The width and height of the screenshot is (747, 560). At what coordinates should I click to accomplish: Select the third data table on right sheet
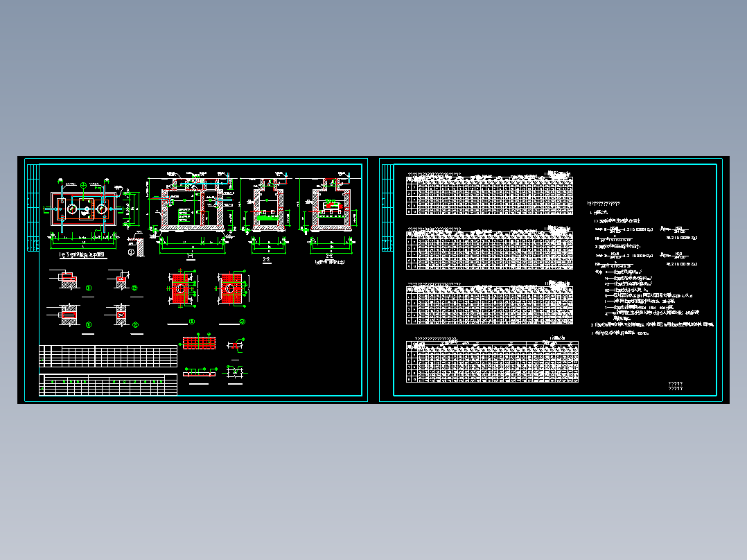tap(489, 303)
